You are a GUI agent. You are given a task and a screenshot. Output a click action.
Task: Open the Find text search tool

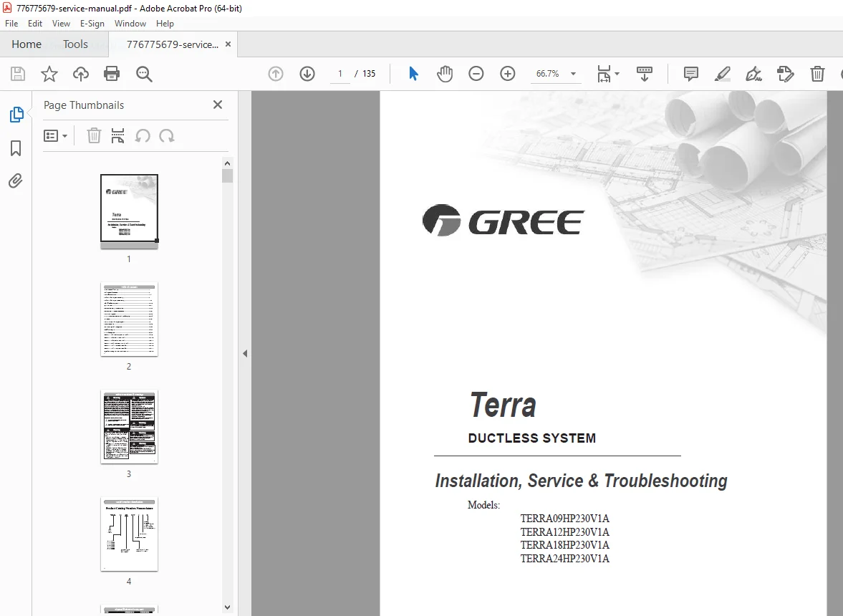click(x=143, y=74)
